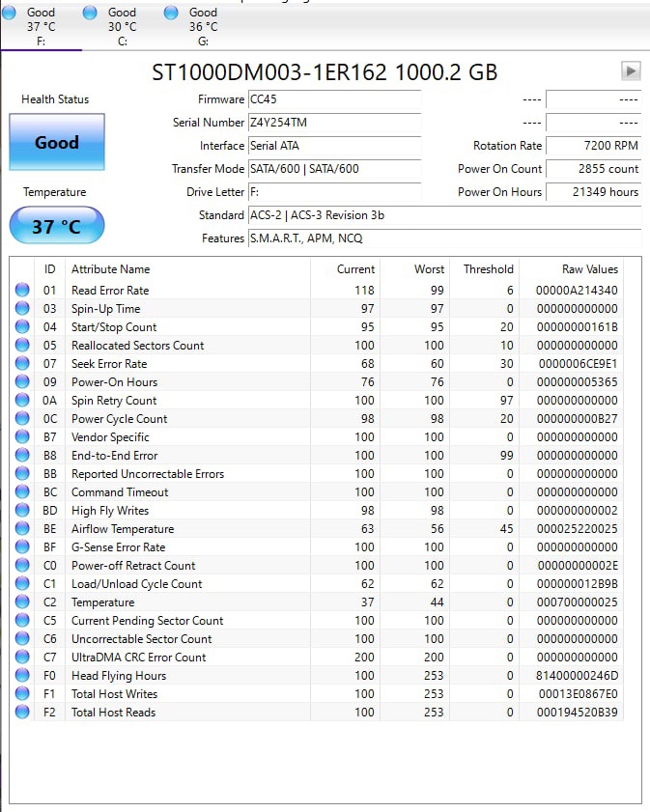This screenshot has height=812, width=650.
Task: Click the status orb for Head Flying Hours
Action: click(22, 675)
